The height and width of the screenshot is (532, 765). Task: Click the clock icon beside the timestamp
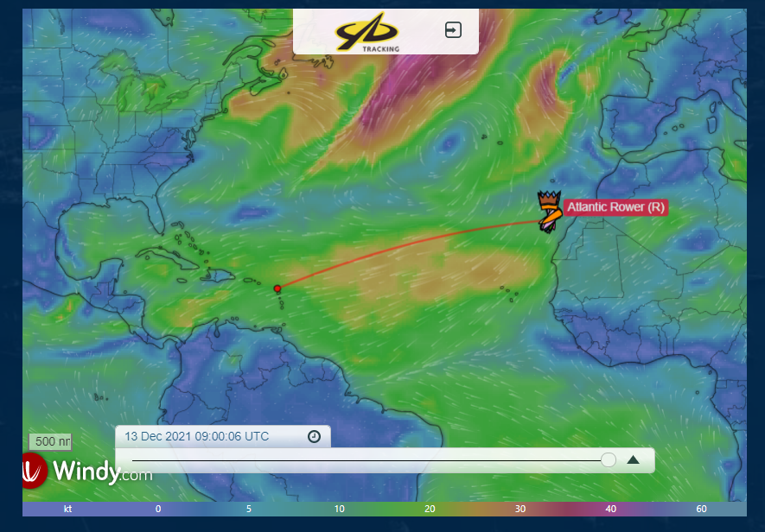coord(312,437)
